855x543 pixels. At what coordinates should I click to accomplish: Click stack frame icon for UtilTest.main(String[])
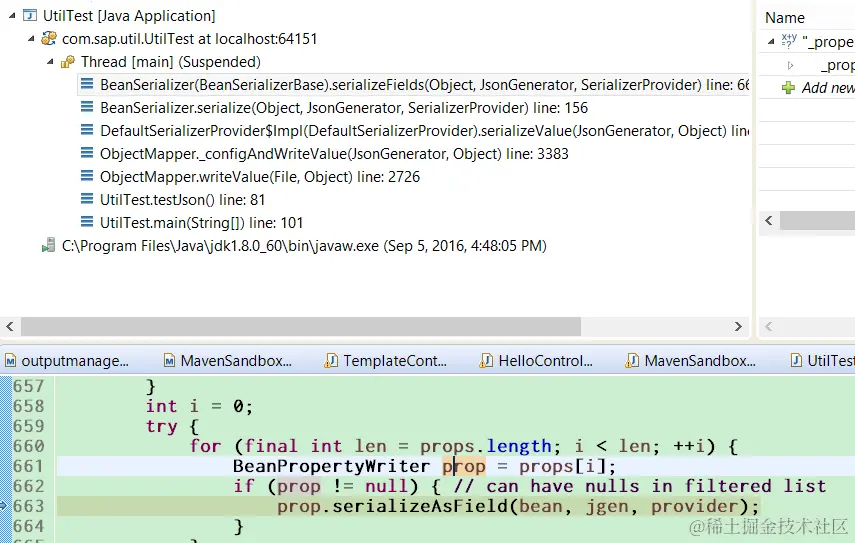(x=87, y=221)
